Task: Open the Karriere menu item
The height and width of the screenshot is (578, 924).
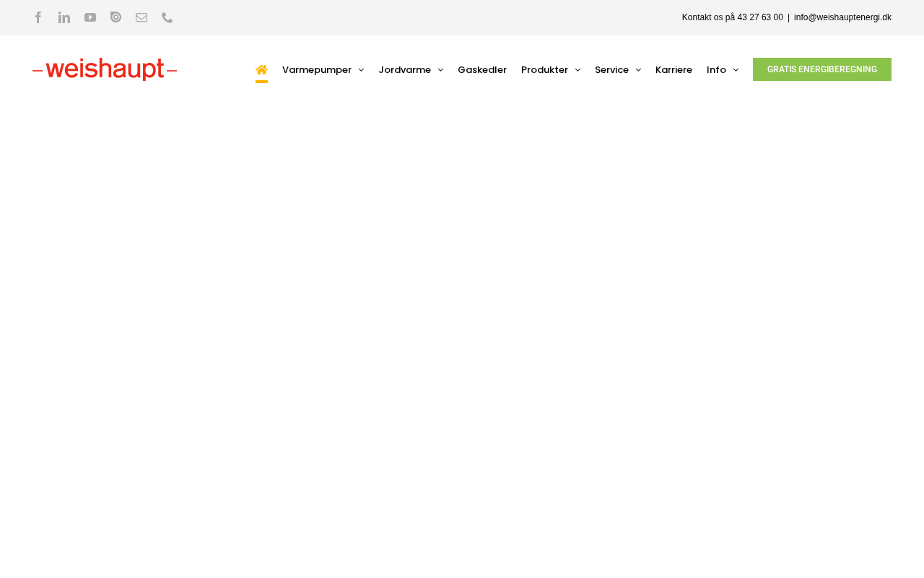Action: click(674, 70)
